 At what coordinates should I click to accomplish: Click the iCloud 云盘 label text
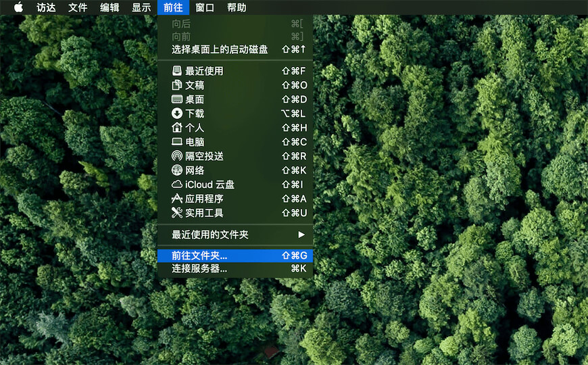[210, 185]
